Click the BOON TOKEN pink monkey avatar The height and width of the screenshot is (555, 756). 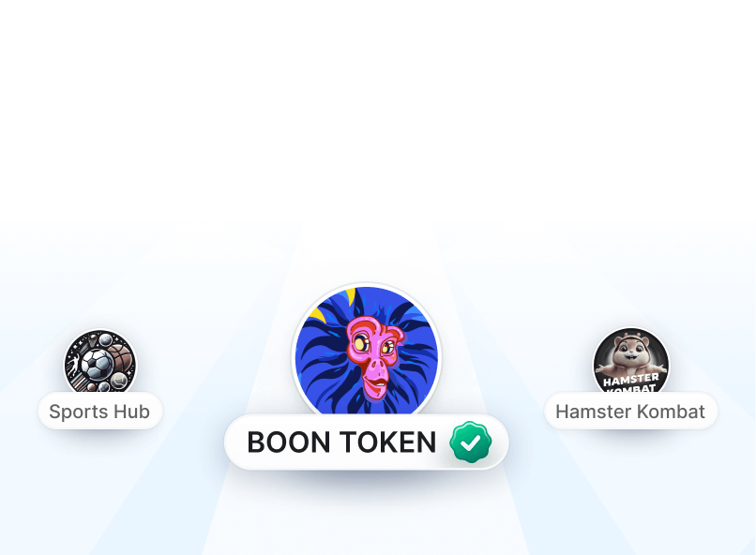point(367,351)
